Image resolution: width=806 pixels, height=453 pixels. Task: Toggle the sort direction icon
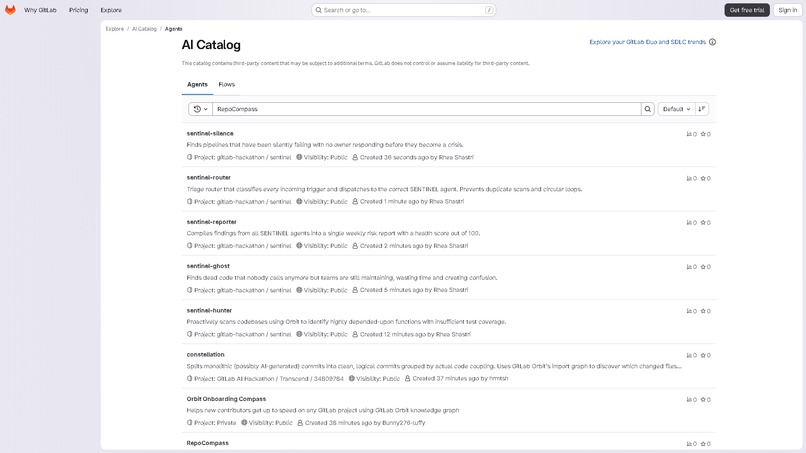point(702,109)
